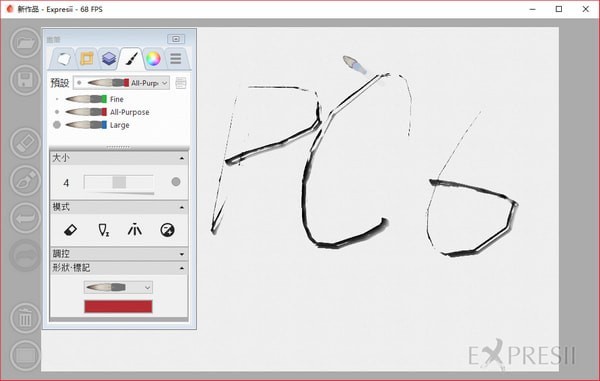Toggle the circular slash mode icon
Viewport: 600px width, 381px height.
[167, 230]
